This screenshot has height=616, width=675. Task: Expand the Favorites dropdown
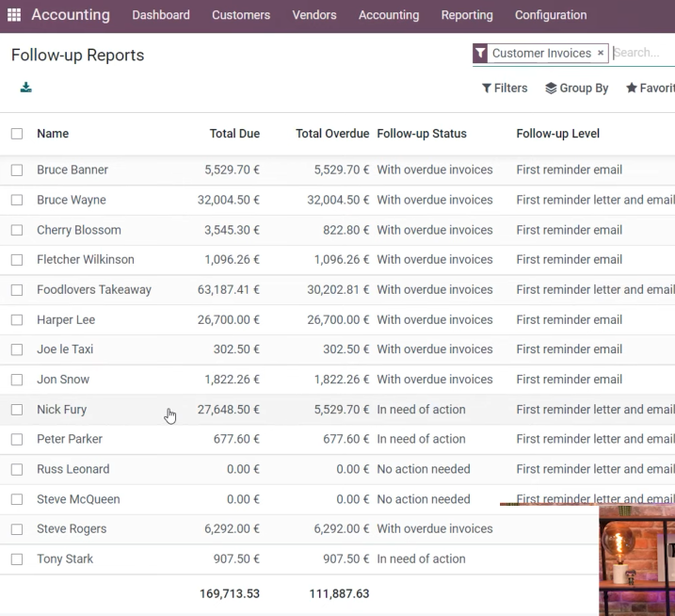click(650, 88)
